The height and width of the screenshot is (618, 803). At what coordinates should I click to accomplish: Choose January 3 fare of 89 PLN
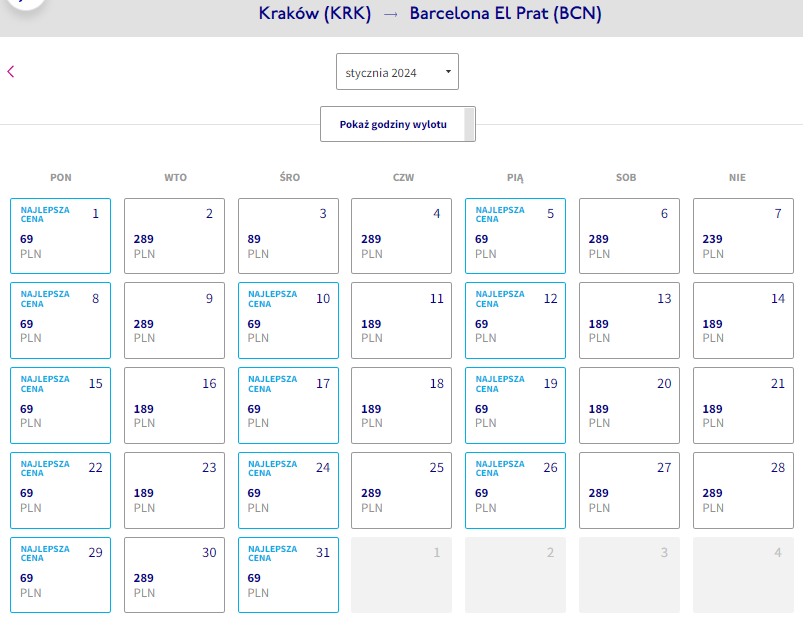[288, 236]
